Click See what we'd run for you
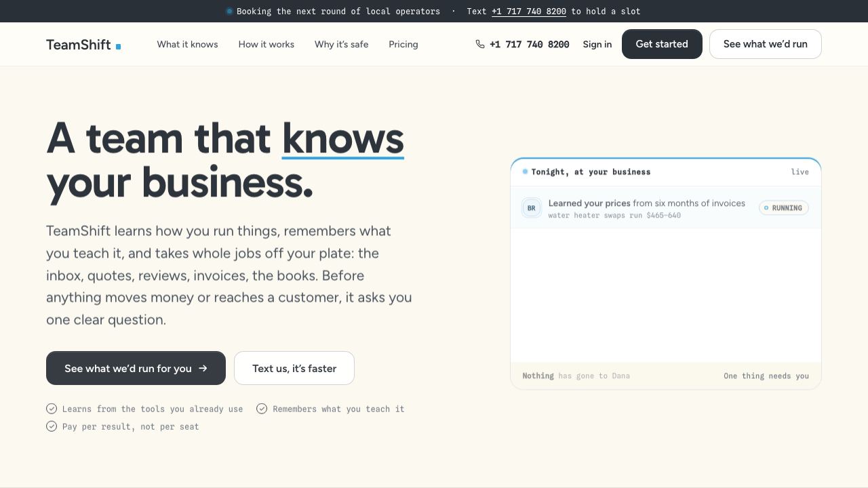The width and height of the screenshot is (868, 488). [136, 368]
